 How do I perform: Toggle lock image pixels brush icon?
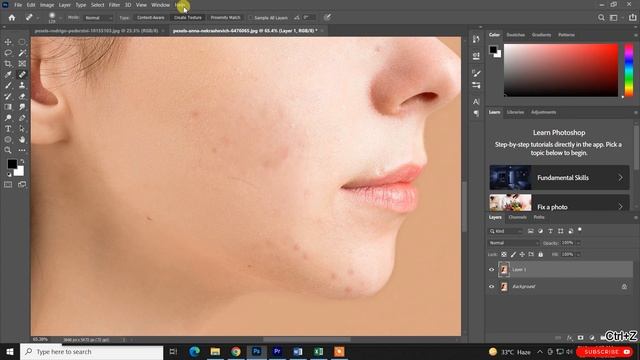513,254
